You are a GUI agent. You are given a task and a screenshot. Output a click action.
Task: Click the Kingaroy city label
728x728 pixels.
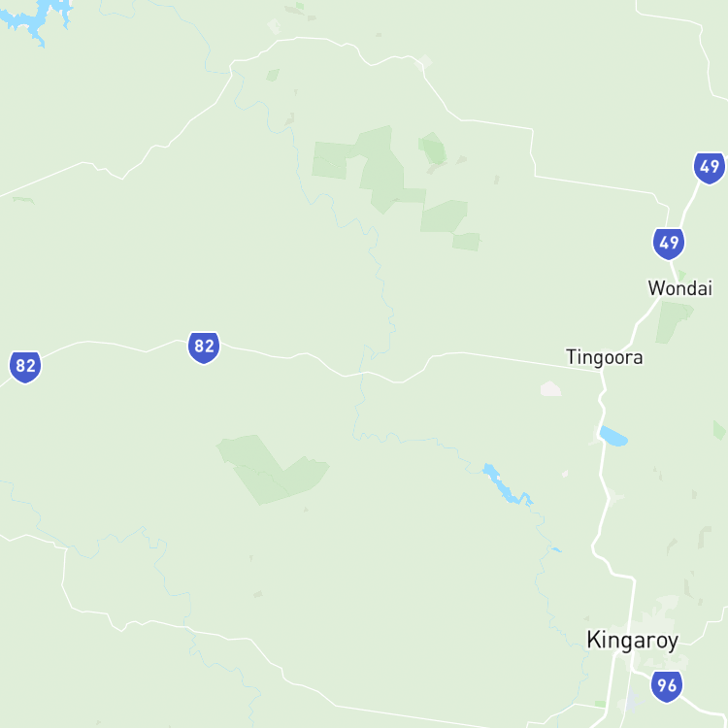pos(632,641)
